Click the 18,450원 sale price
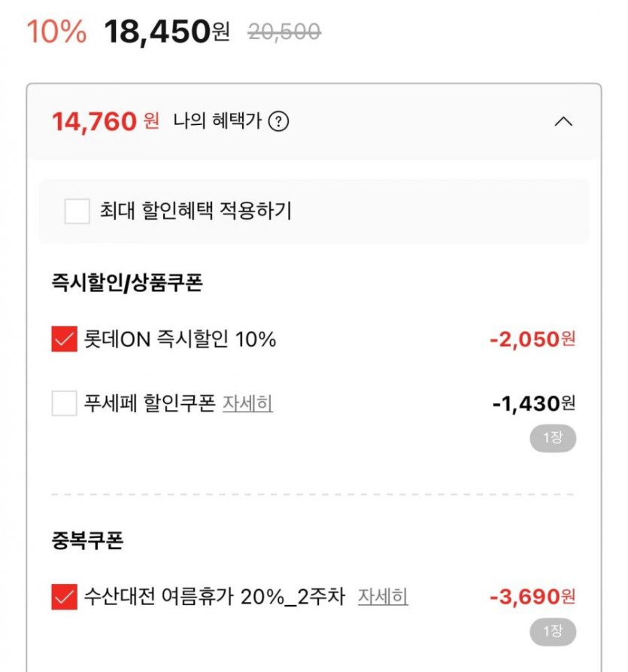Viewport: 628px width, 672px height. (x=165, y=32)
